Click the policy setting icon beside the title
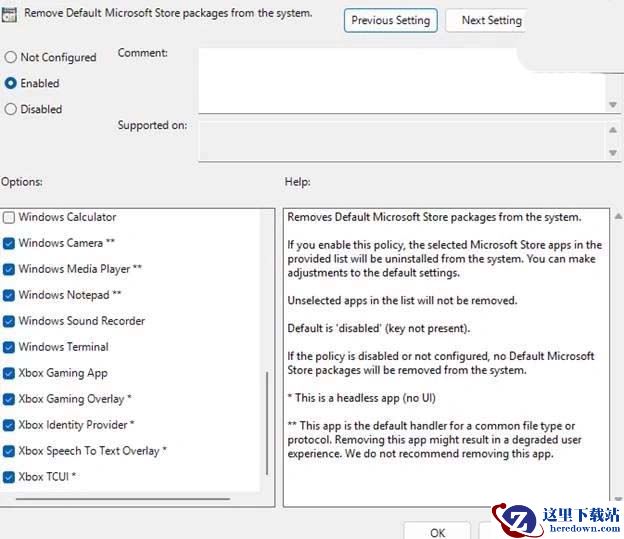The height and width of the screenshot is (539, 624). click(9, 15)
